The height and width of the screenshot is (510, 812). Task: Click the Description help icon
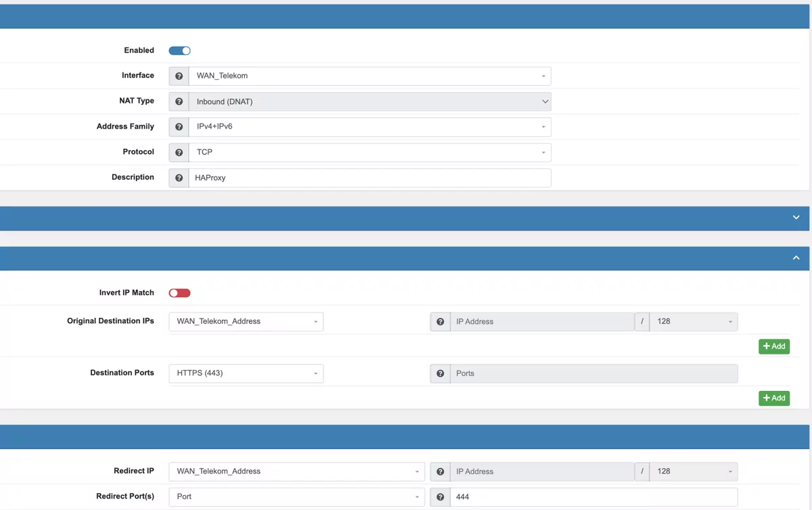tap(178, 177)
